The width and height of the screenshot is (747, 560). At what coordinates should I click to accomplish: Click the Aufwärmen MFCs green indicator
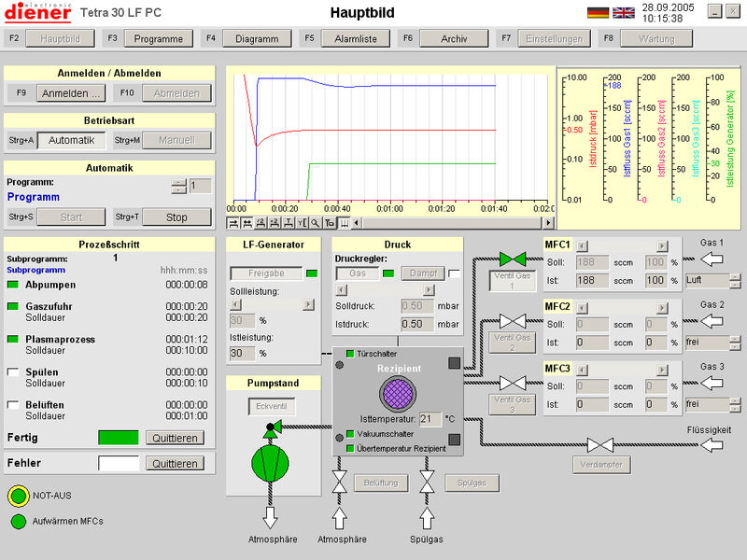19,522
